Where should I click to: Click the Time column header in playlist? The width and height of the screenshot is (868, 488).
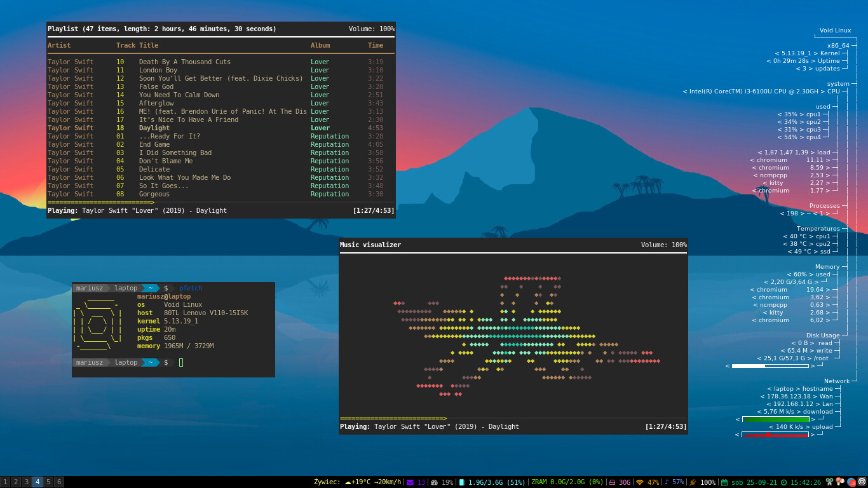click(x=376, y=45)
